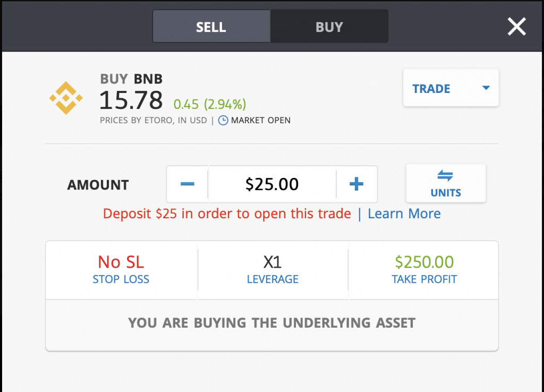This screenshot has width=544, height=392.
Task: Click the 15.78 BNB price
Action: 131,100
